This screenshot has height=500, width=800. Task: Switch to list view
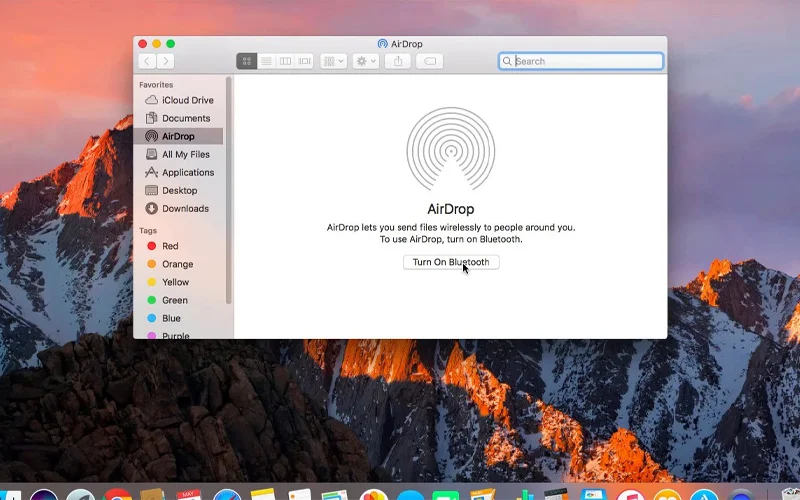266,61
